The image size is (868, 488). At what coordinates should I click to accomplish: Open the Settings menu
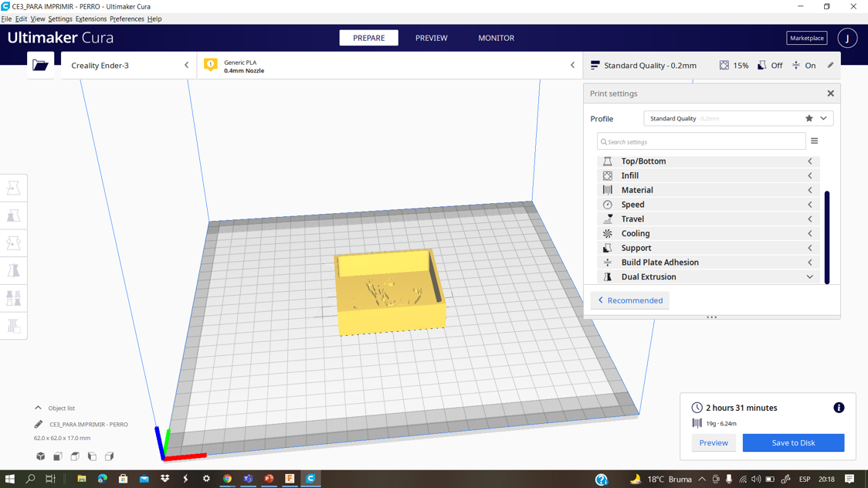coord(59,19)
